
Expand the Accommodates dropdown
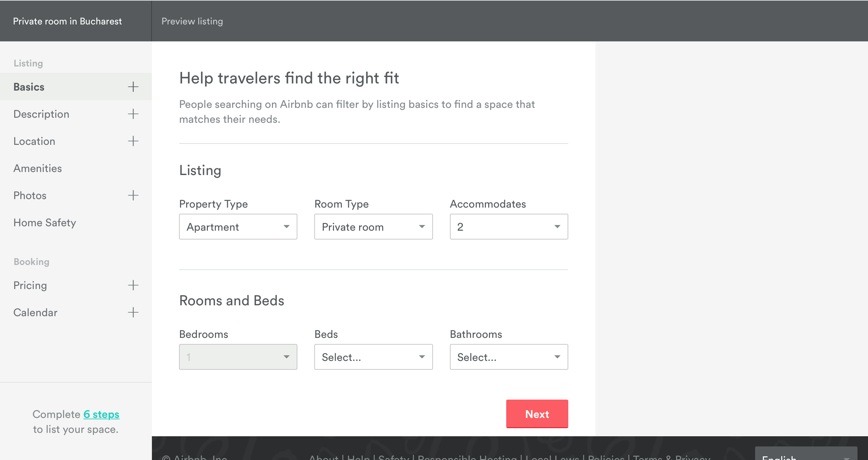click(509, 227)
